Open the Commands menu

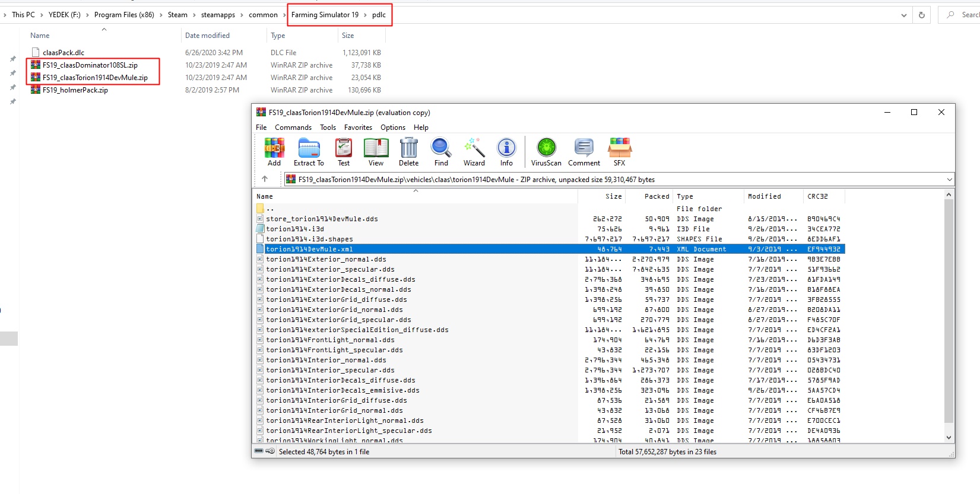tap(293, 128)
